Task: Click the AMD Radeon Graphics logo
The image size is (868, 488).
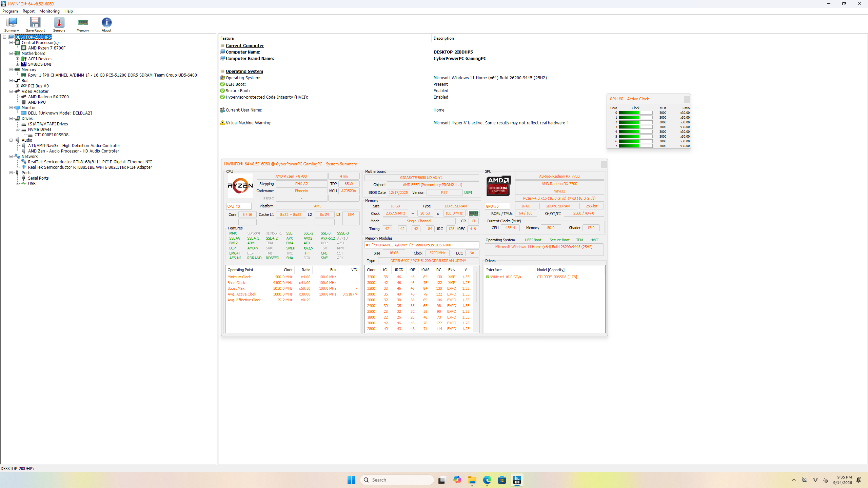Action: 498,186
